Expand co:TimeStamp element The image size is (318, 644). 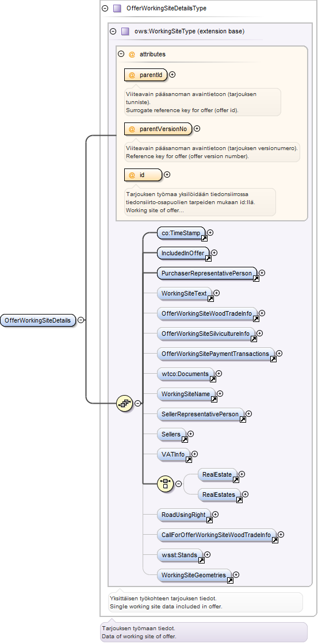[x=210, y=233]
